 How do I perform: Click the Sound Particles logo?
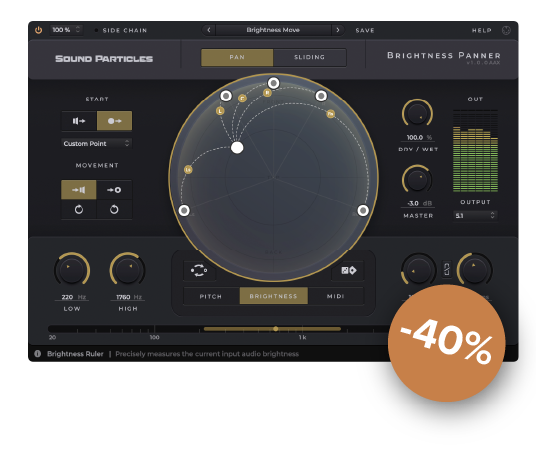[x=104, y=59]
